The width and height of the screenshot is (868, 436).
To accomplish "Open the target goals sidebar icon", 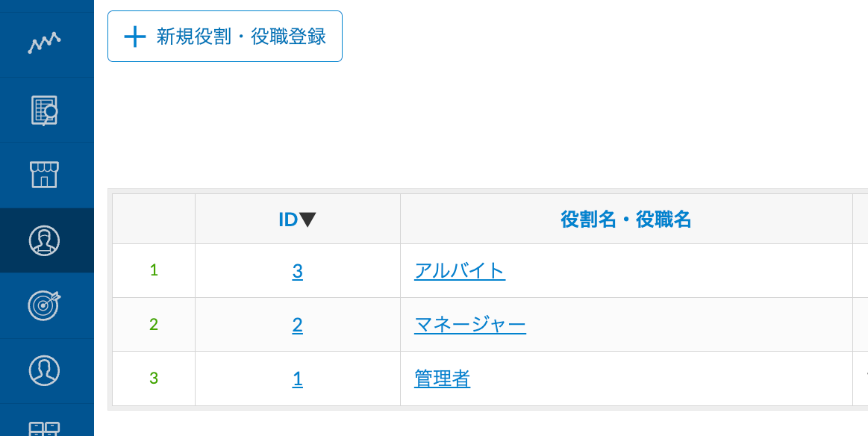I will pyautogui.click(x=44, y=305).
